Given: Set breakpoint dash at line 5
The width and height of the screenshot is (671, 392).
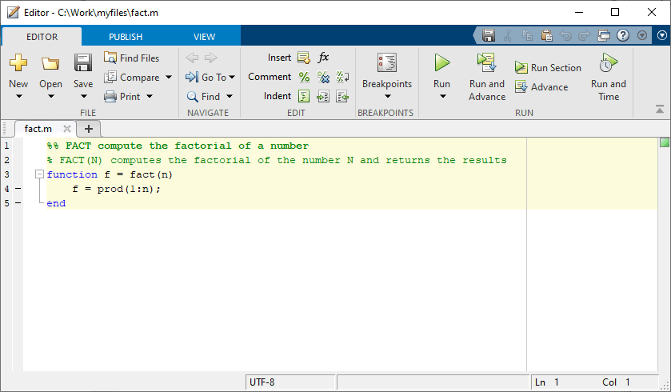Looking at the screenshot, I should 18,203.
